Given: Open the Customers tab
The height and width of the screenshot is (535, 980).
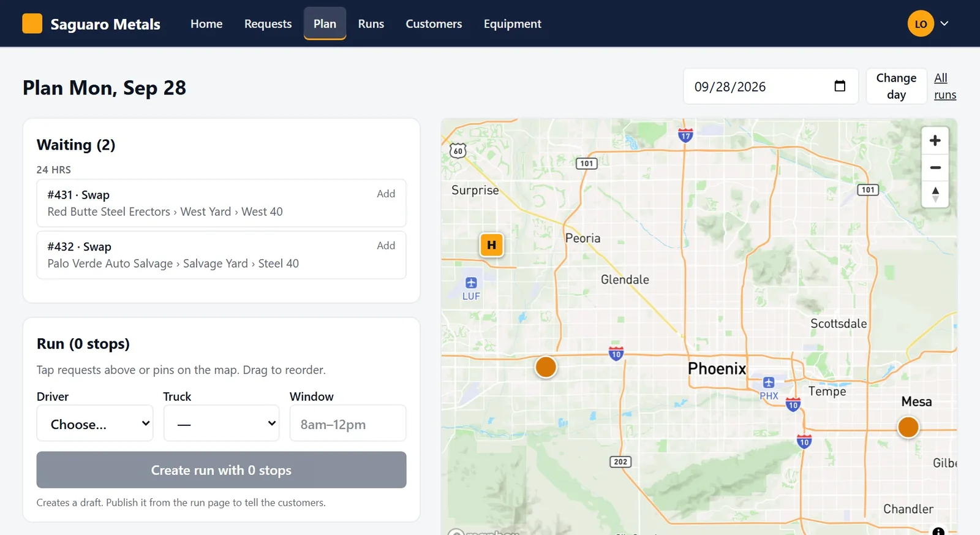Looking at the screenshot, I should tap(434, 24).
